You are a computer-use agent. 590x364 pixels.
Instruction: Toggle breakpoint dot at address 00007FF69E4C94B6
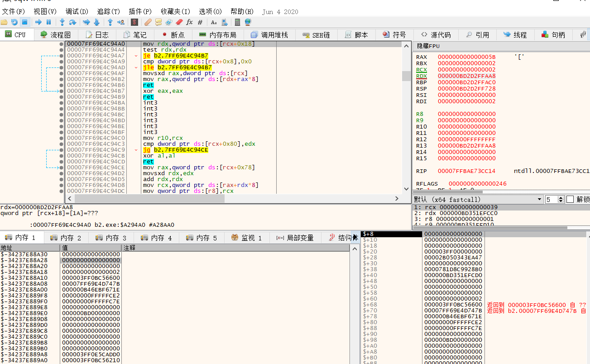(62, 85)
